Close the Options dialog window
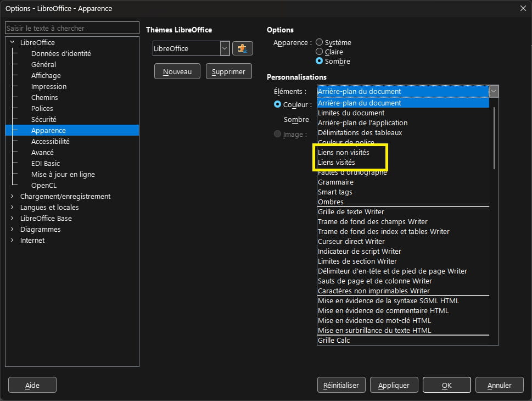This screenshot has height=401, width=532. [523, 8]
